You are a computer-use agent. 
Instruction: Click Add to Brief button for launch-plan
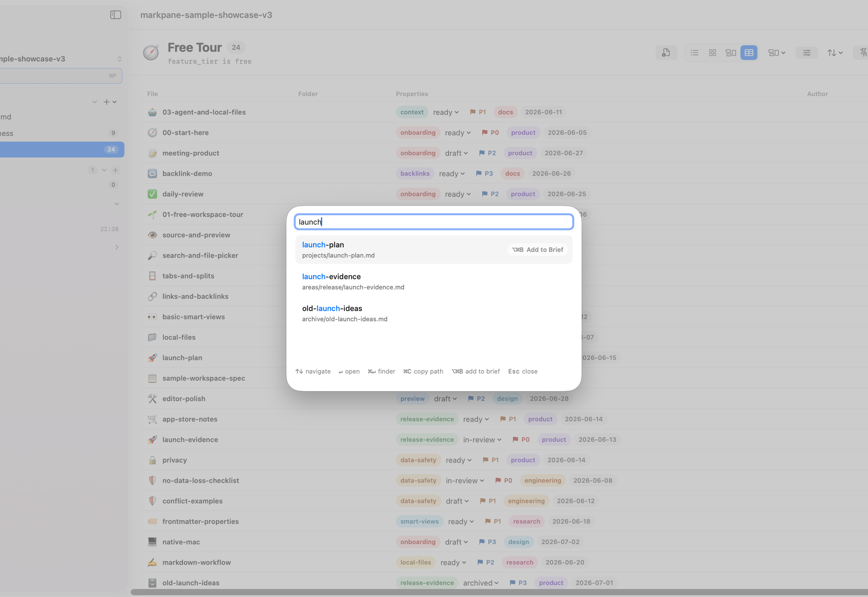[x=537, y=250]
